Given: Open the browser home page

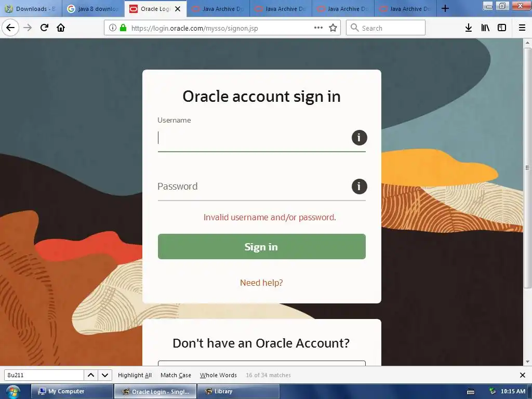Looking at the screenshot, I should [61, 28].
